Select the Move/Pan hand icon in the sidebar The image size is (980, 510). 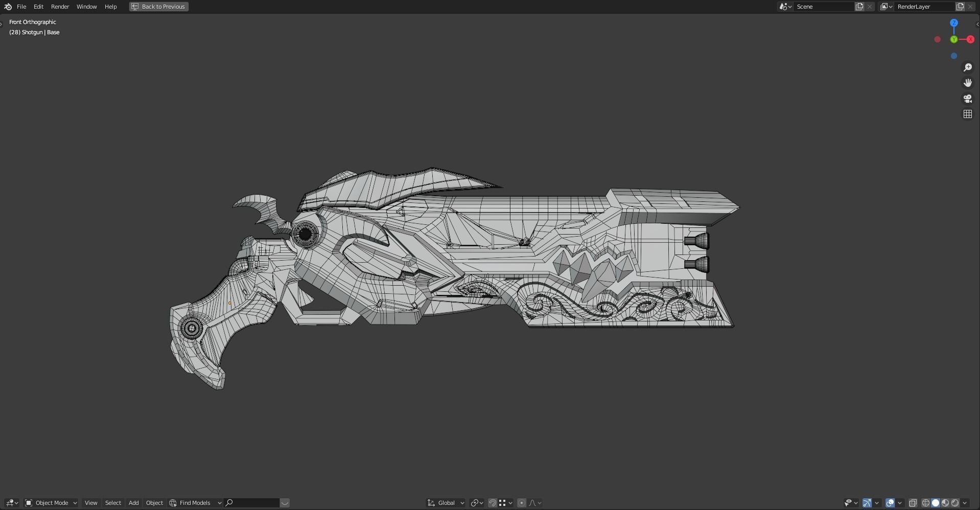click(x=968, y=82)
